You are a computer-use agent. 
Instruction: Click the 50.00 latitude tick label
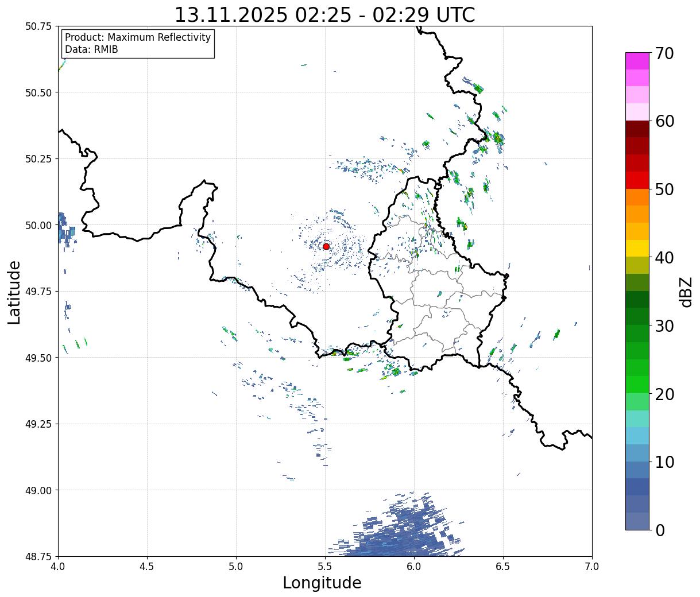(x=38, y=225)
